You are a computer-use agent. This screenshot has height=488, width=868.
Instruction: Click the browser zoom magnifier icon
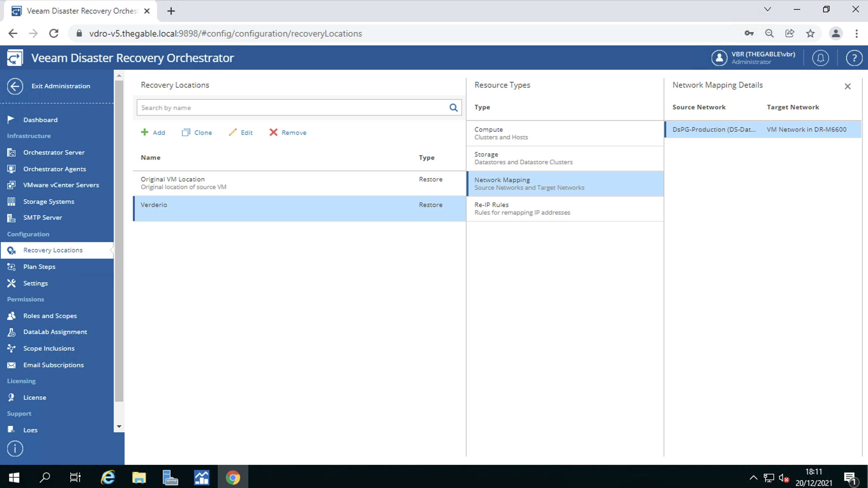[769, 34]
